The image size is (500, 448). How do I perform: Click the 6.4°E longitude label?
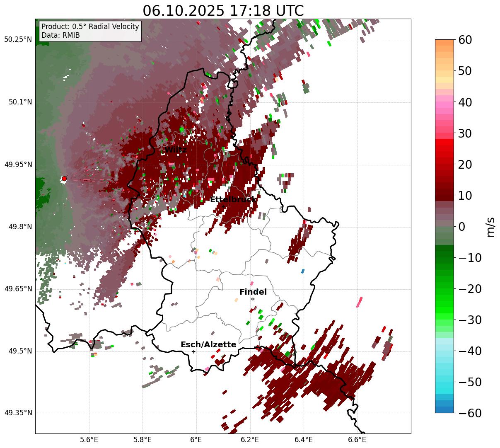303,439
